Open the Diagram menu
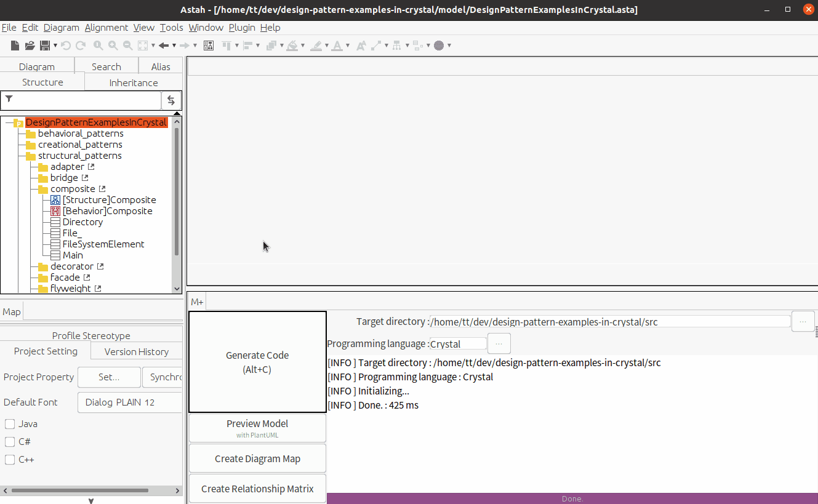818x504 pixels. 62,28
